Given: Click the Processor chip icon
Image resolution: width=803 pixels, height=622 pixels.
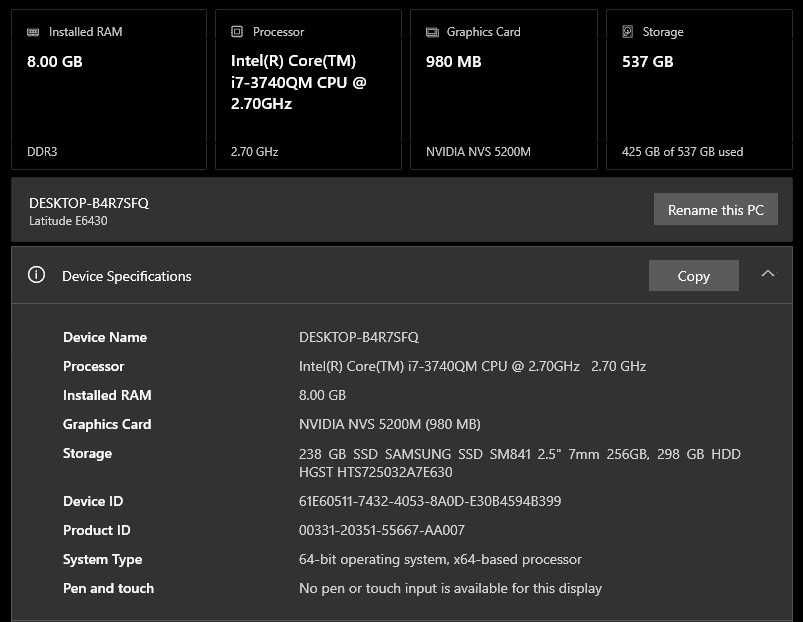Looking at the screenshot, I should [237, 32].
